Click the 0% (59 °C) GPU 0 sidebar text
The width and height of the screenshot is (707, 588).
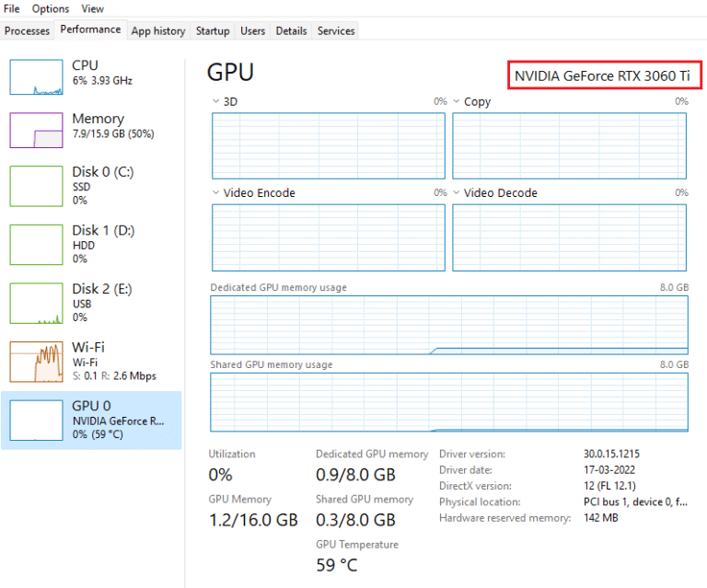tap(98, 434)
